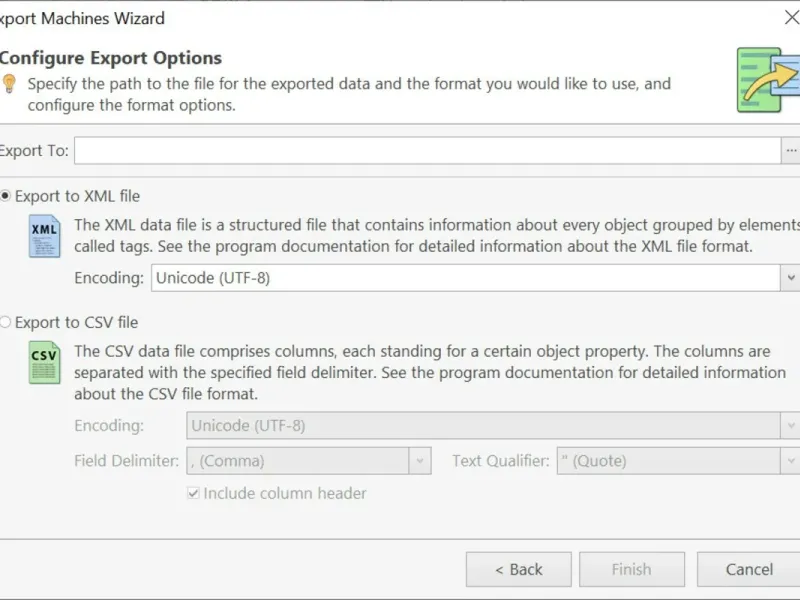Image resolution: width=800 pixels, height=600 pixels.
Task: Go back with the Back button
Action: (x=518, y=569)
